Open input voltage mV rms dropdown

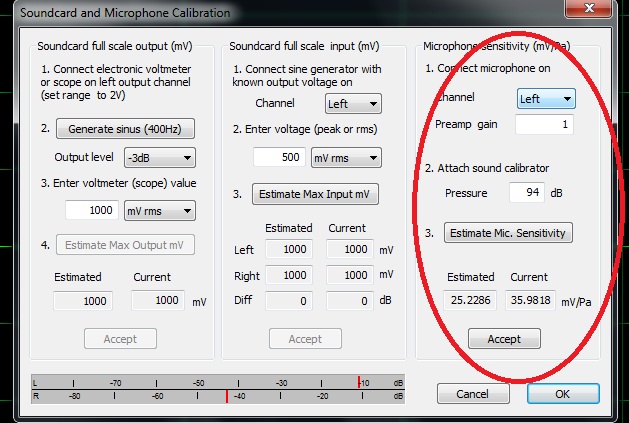[346, 158]
